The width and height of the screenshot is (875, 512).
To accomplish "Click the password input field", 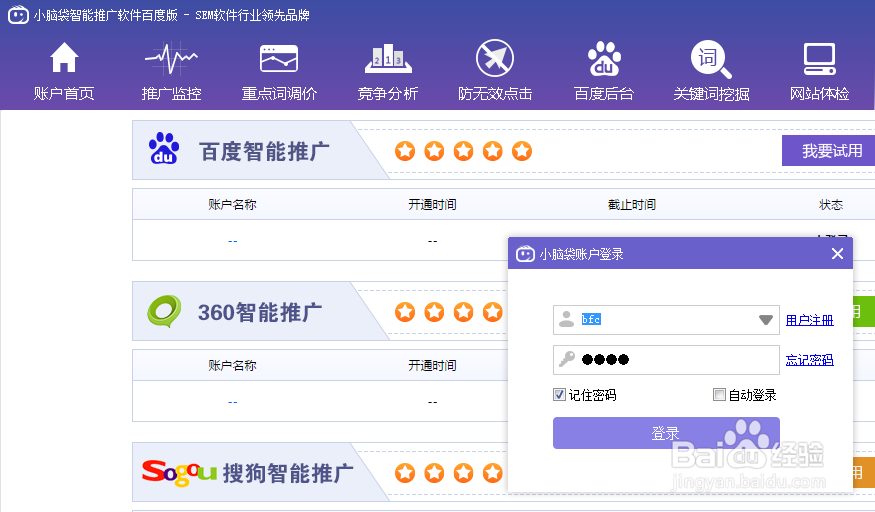I will click(x=666, y=360).
